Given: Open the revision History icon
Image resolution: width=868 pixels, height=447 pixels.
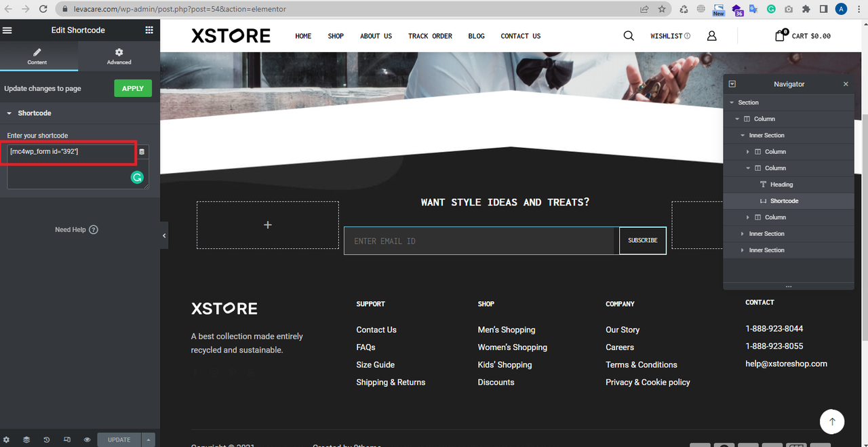Looking at the screenshot, I should pyautogui.click(x=47, y=440).
